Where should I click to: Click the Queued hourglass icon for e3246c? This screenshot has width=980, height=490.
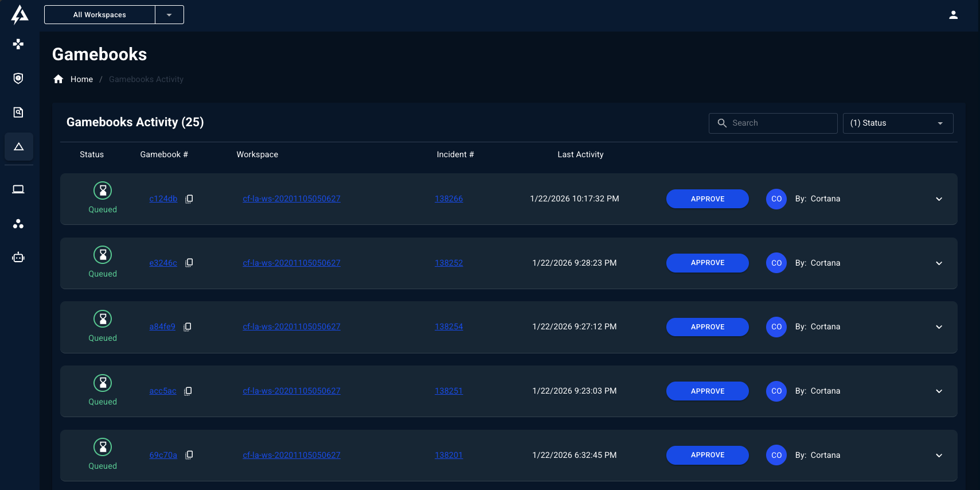point(103,255)
